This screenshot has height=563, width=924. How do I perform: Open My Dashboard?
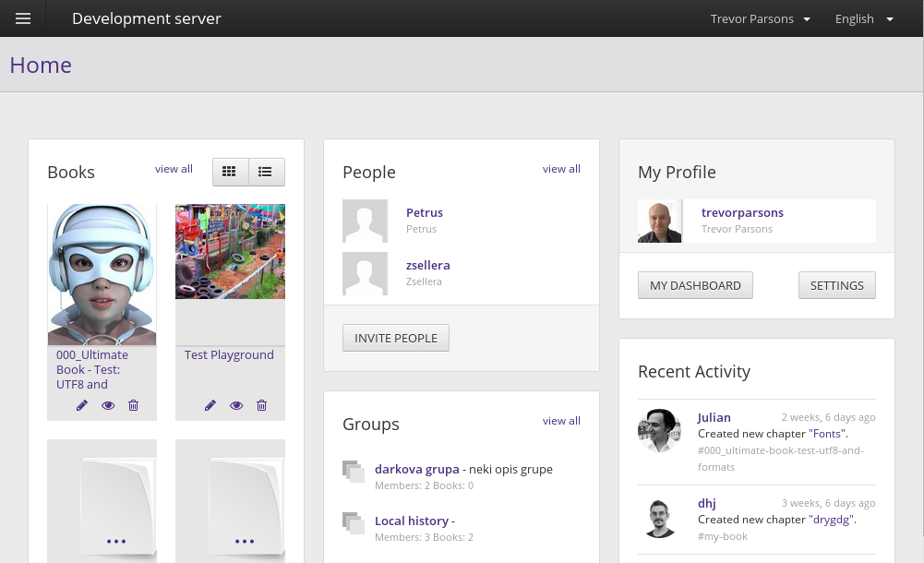(695, 285)
